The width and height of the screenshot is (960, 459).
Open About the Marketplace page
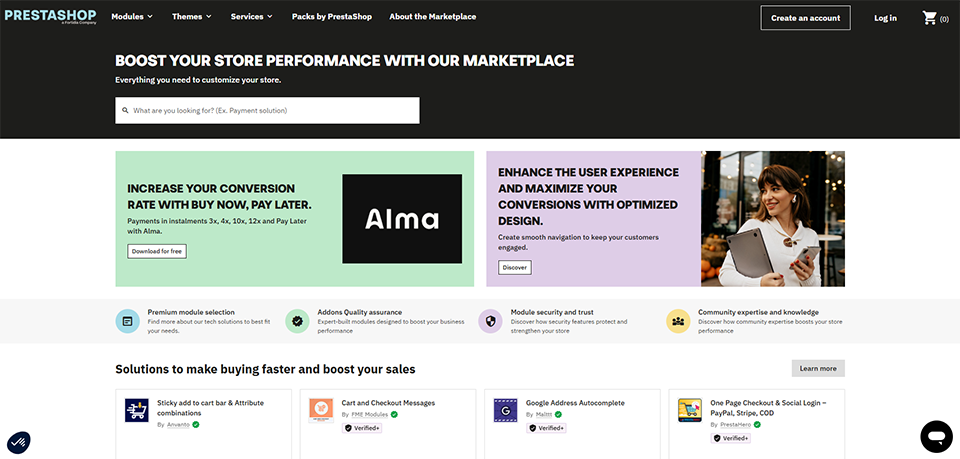[432, 17]
